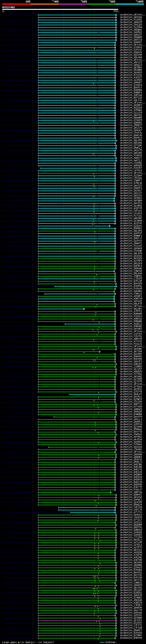Image resolution: width=146 pixels, height=644 pixels.
Task: Select hit label UniRef100_Q17267
Action: [131, 369]
